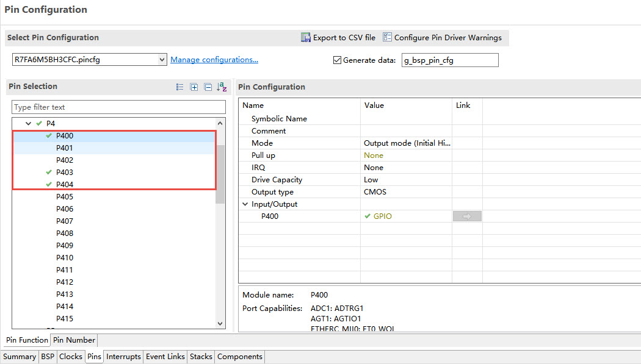Select pin P402 in the tree
Viewport: 641px width, 364px height.
65,160
